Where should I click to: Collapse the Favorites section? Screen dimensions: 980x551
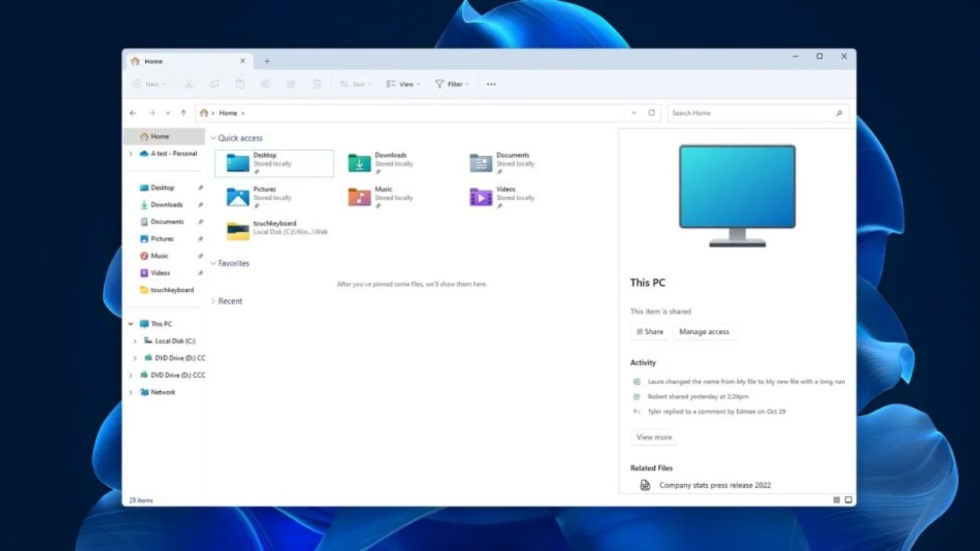pyautogui.click(x=213, y=263)
